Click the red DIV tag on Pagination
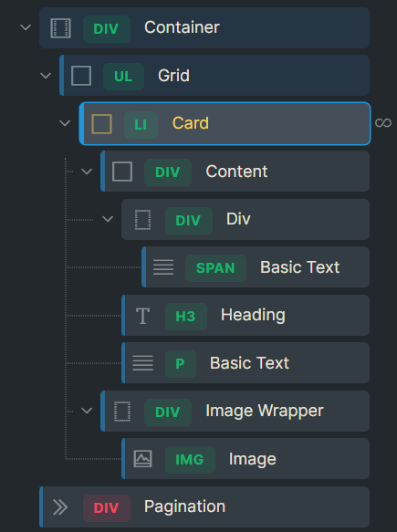The height and width of the screenshot is (532, 397). point(107,508)
